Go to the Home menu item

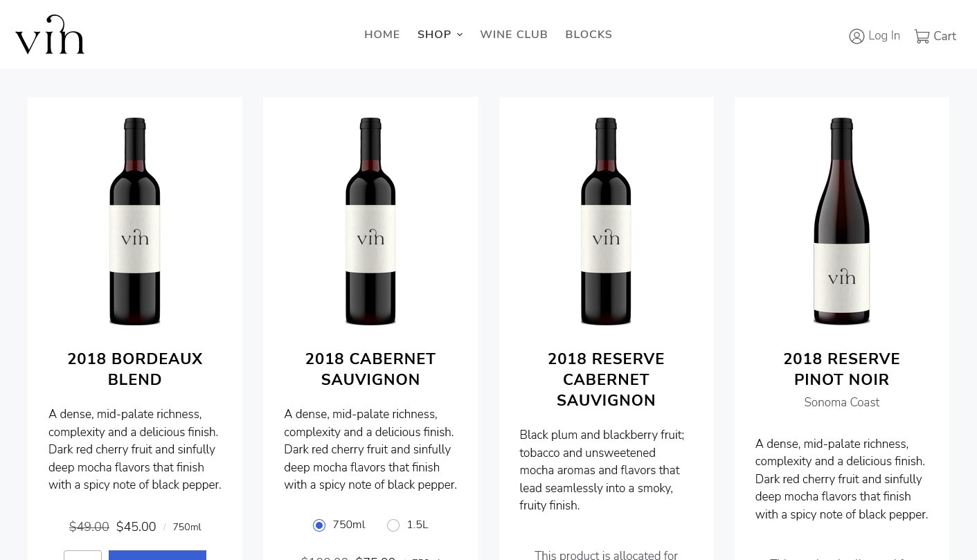[x=382, y=35]
